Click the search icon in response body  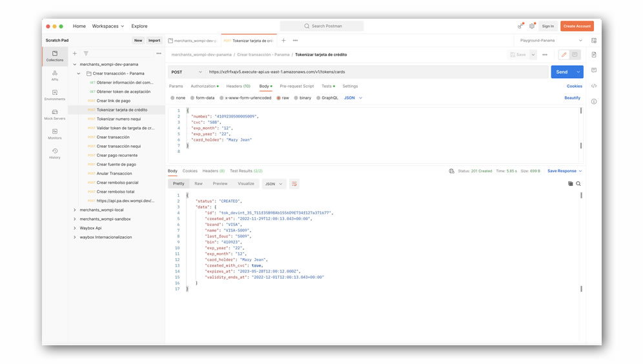pyautogui.click(x=578, y=184)
